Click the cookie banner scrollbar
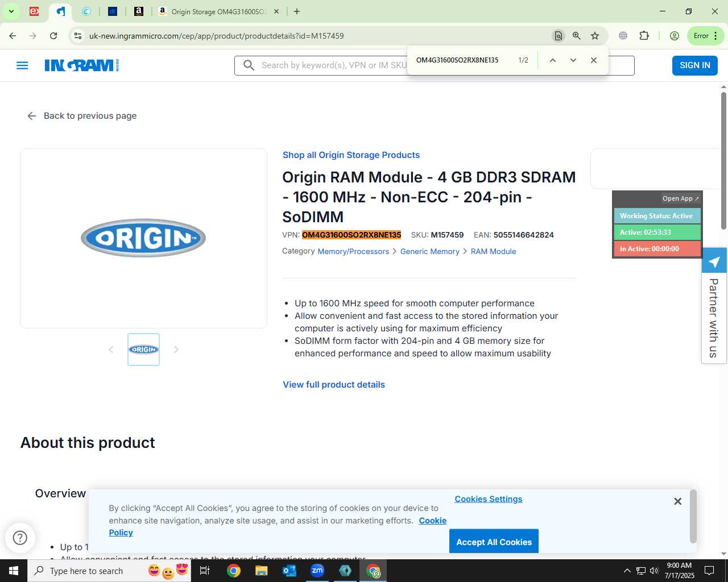 (x=693, y=516)
